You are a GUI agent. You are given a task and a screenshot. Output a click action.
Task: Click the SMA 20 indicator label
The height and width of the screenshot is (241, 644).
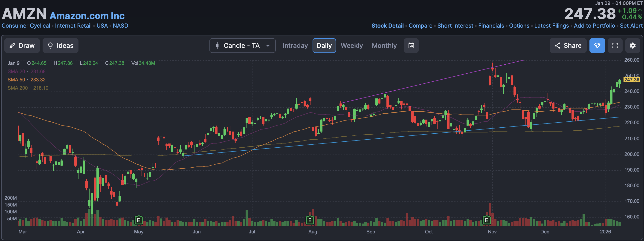tap(16, 72)
